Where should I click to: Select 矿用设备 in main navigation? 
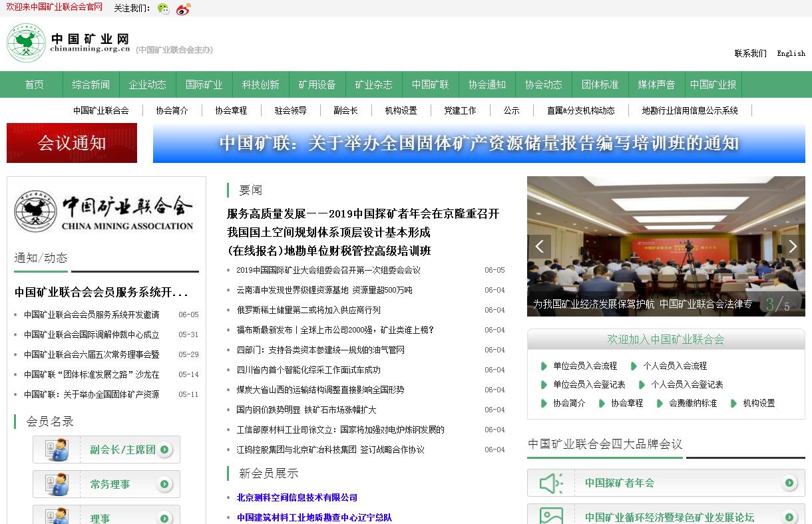(317, 85)
